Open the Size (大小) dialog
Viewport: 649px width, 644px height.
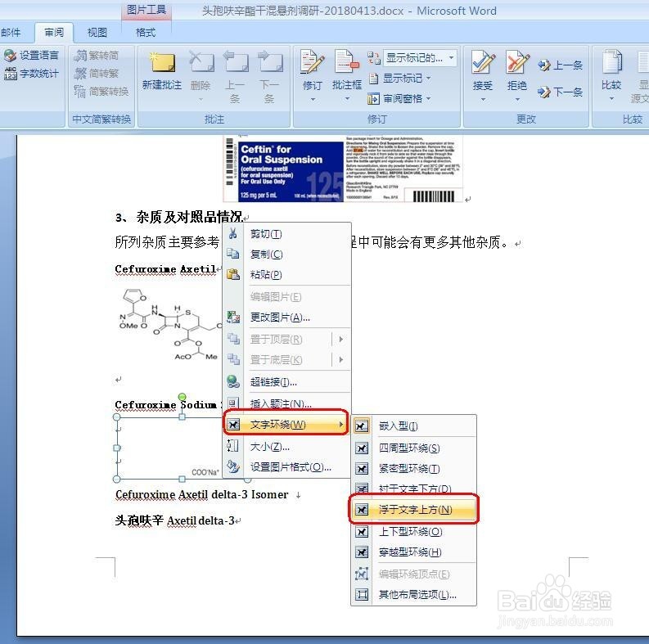click(287, 447)
